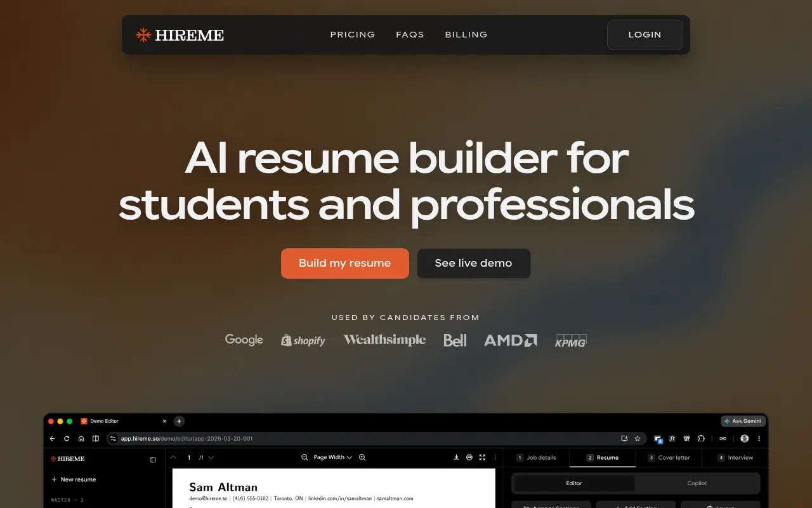Open the Page Width dropdown
Viewport: 812px width, 508px height.
point(333,457)
